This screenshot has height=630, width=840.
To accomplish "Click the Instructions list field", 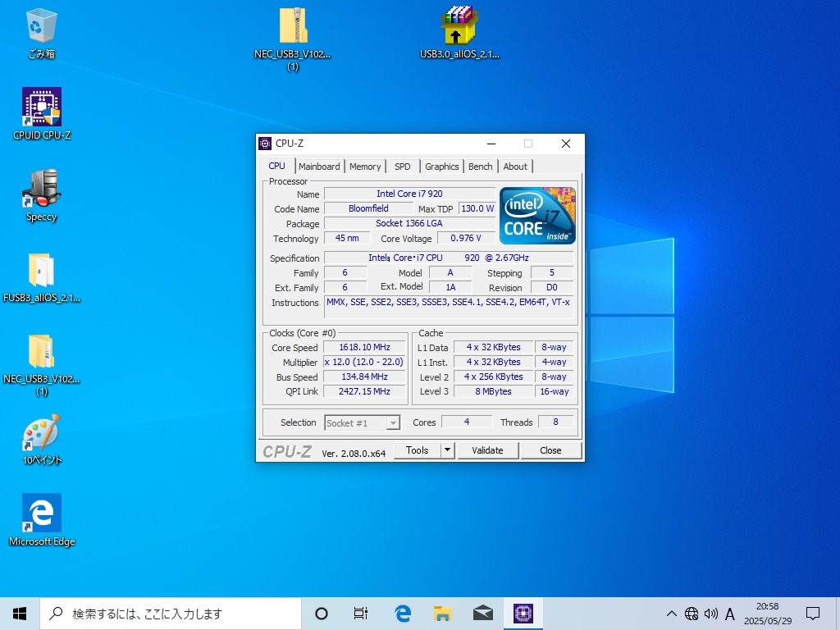I will pyautogui.click(x=449, y=308).
